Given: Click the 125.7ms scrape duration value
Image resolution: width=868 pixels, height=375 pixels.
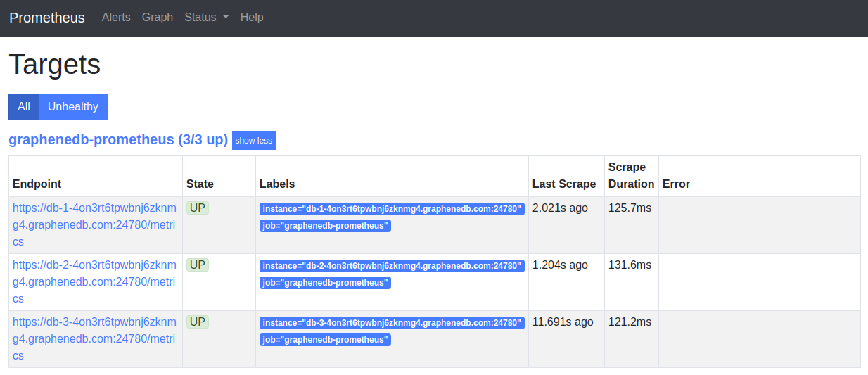Looking at the screenshot, I should [630, 208].
